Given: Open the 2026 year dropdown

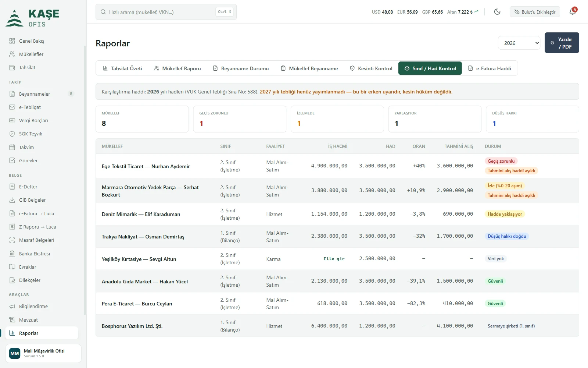Looking at the screenshot, I should click(x=519, y=43).
